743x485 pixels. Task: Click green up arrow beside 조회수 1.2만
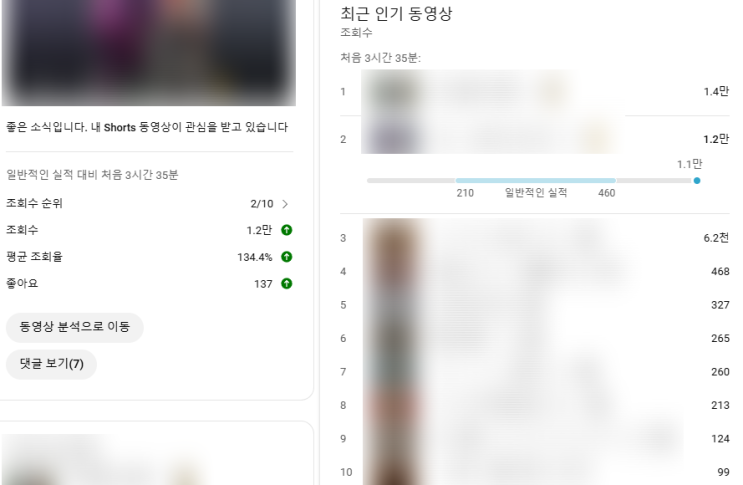pyautogui.click(x=287, y=230)
